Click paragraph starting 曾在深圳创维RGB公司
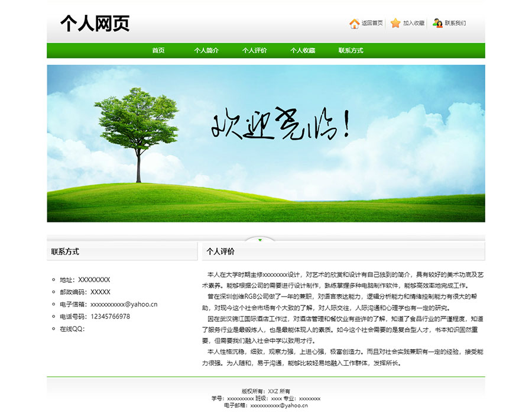 (x=340, y=302)
